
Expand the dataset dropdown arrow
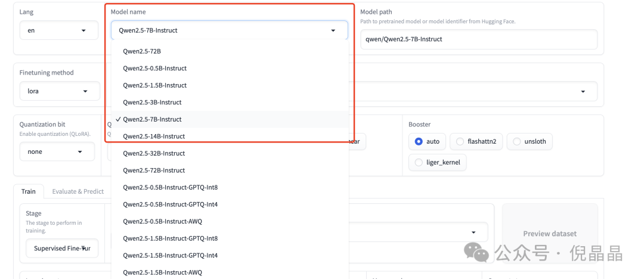click(473, 232)
